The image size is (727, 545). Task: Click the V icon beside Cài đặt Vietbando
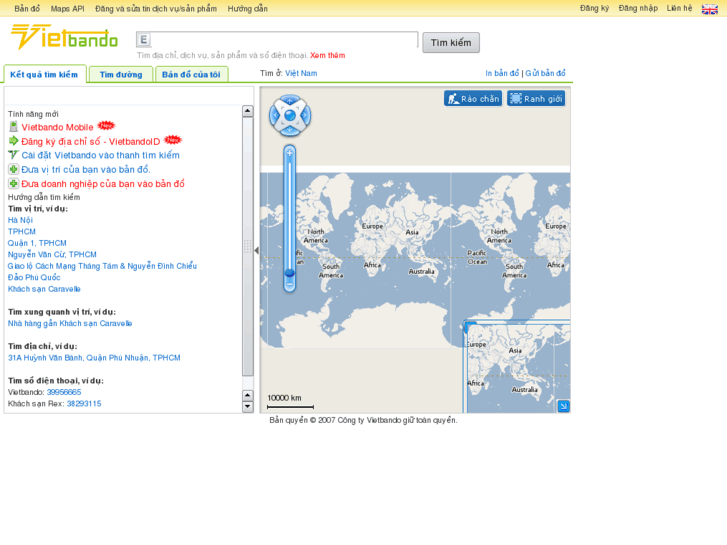click(13, 155)
